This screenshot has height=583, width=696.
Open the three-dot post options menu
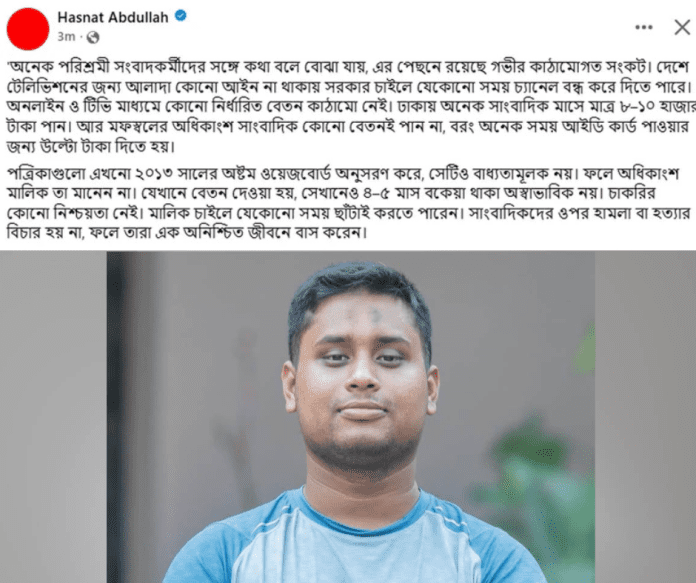644,28
